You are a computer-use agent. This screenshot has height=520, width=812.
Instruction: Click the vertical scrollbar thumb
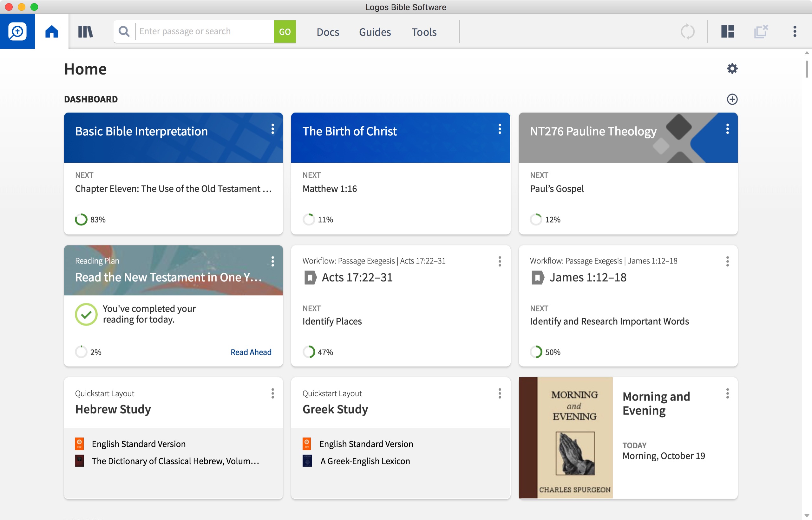tap(807, 69)
